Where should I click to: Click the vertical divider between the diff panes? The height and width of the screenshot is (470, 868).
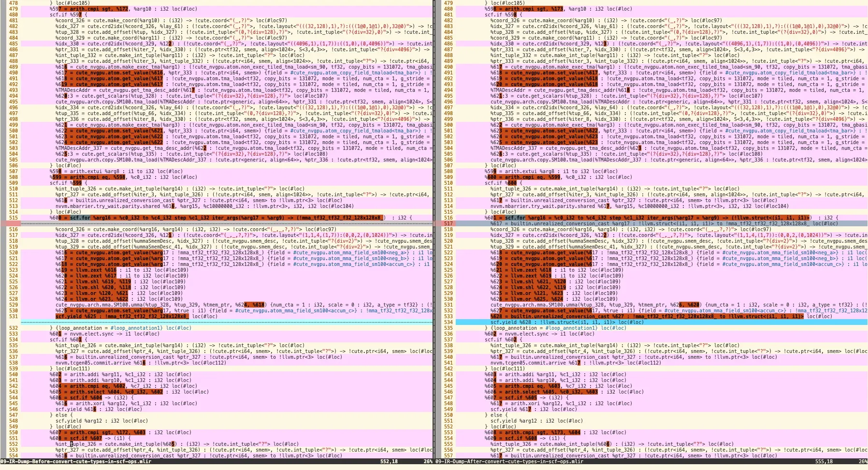click(434, 232)
